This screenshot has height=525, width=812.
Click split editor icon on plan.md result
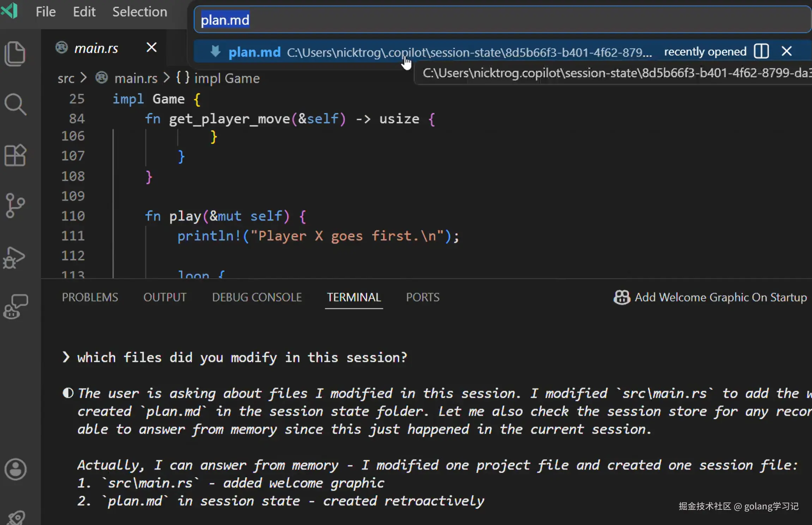pyautogui.click(x=761, y=52)
